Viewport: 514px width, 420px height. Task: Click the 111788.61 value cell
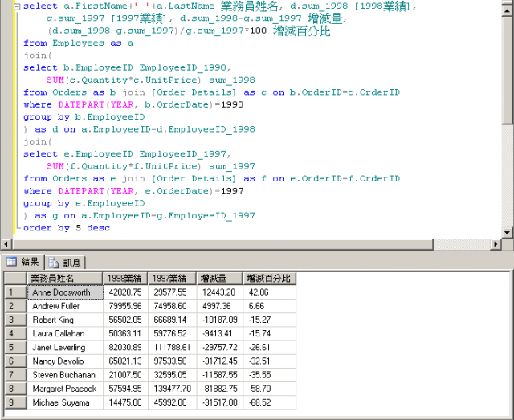tap(173, 347)
